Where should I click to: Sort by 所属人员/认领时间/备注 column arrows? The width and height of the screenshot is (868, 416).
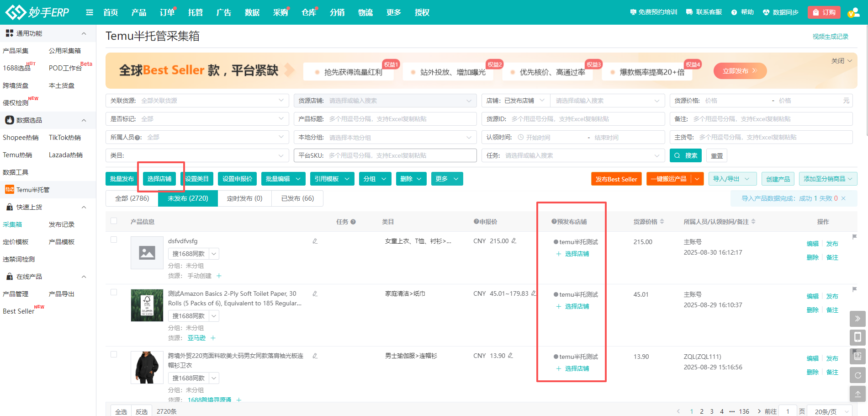tap(753, 221)
